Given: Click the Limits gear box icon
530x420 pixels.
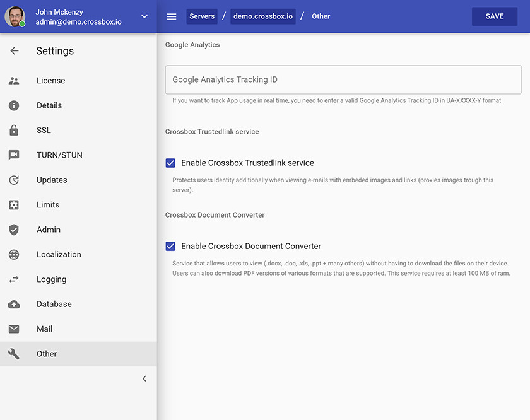Looking at the screenshot, I should pyautogui.click(x=14, y=205).
